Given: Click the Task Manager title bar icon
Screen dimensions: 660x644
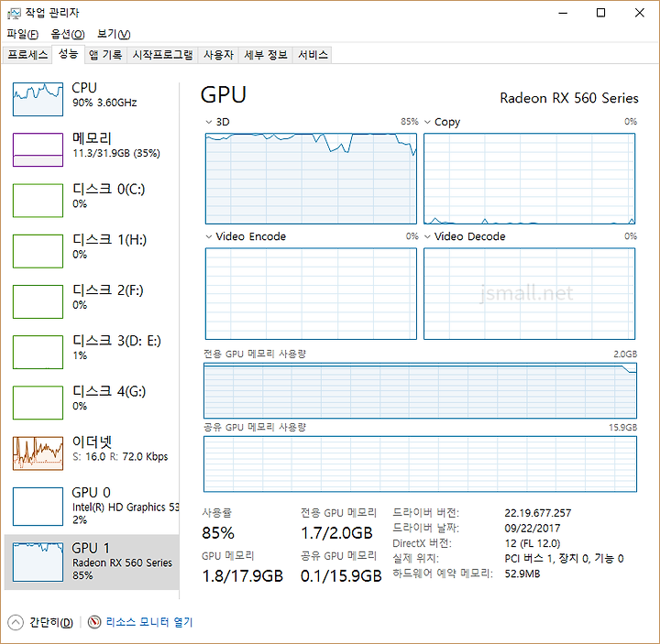Looking at the screenshot, I should click(x=14, y=14).
